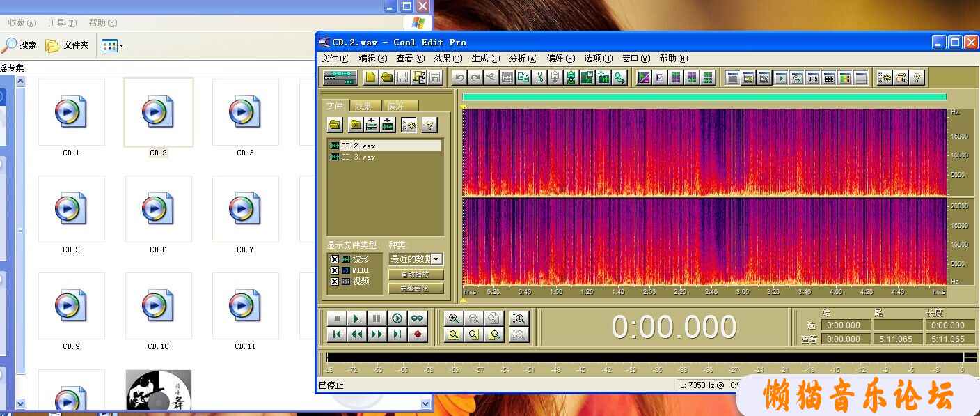Screen dimensions: 980x416
Task: Click the options gear icon in the file panel
Action: (x=409, y=125)
